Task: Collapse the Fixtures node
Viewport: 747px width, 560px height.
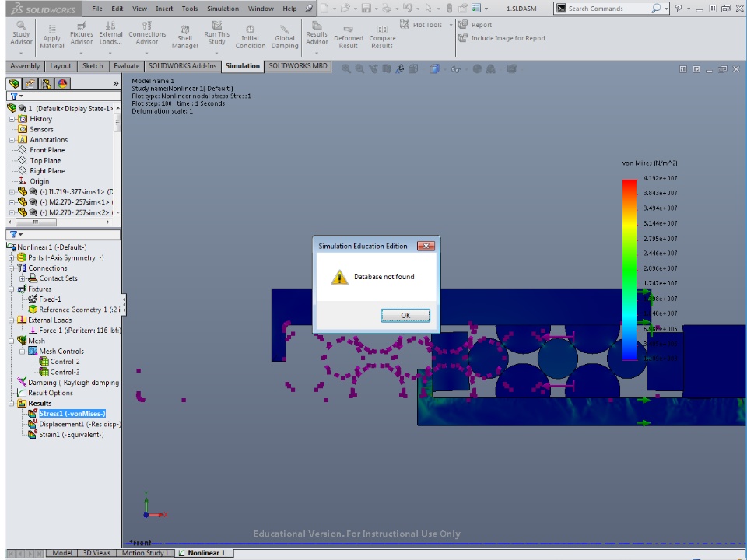Action: [12, 289]
